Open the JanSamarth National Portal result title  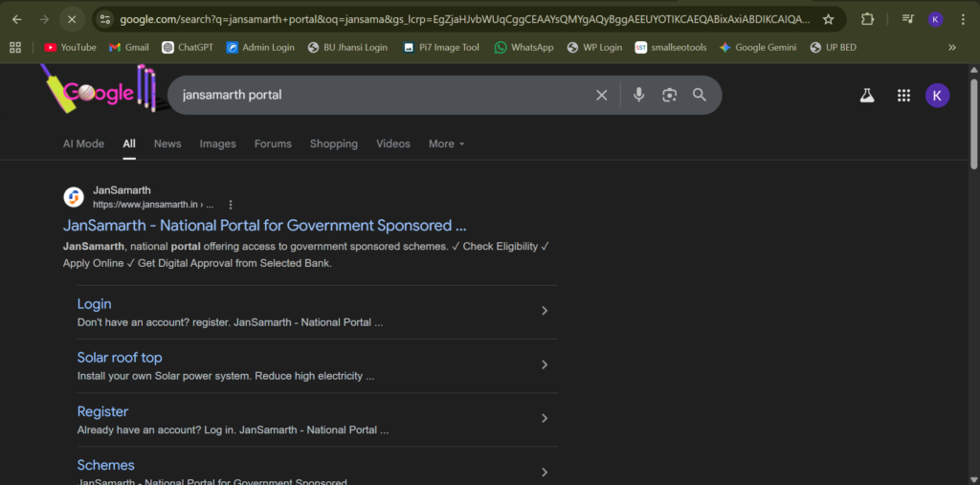(265, 226)
